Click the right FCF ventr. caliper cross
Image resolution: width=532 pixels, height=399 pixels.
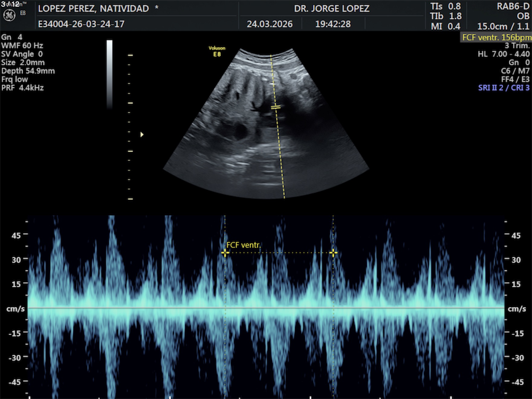pyautogui.click(x=333, y=253)
